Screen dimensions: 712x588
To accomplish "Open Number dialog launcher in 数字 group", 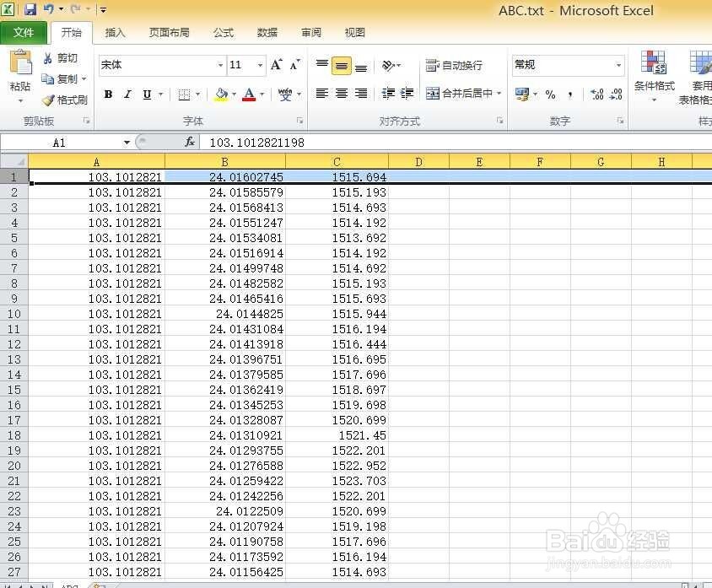I will coord(620,121).
